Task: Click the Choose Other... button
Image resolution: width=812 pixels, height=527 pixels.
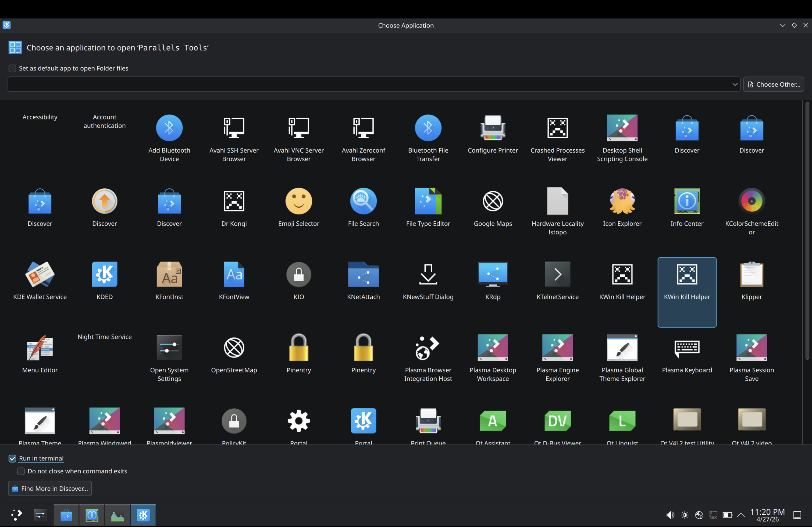Action: point(773,84)
